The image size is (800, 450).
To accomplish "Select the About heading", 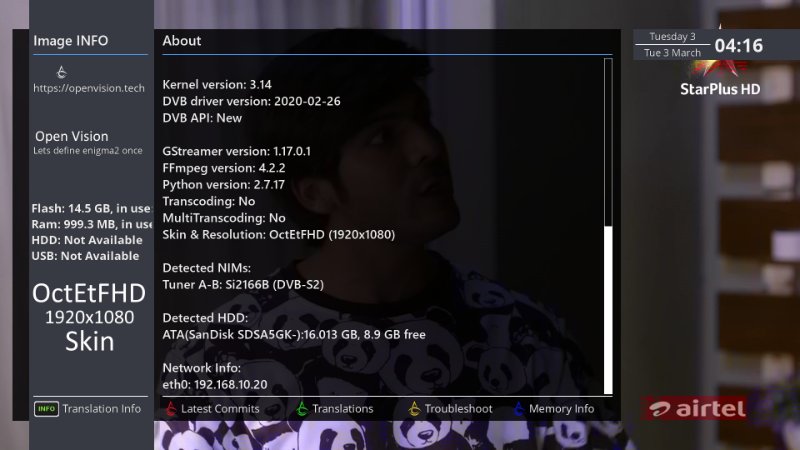I will [182, 41].
